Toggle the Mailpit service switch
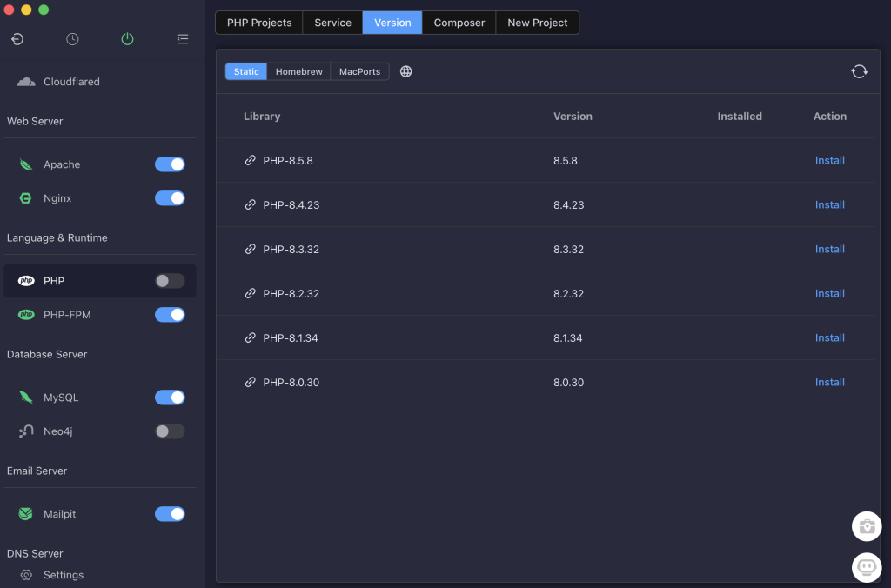This screenshot has height=588, width=891. click(170, 514)
